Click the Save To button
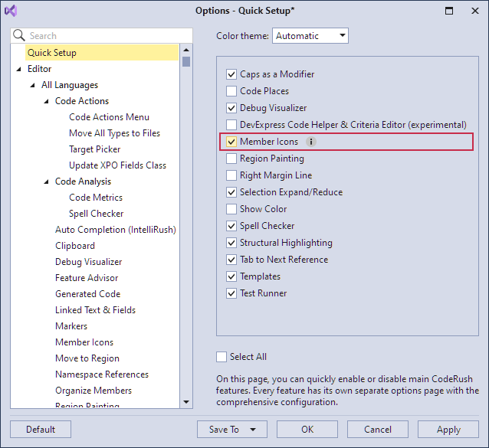This screenshot has height=448, width=489. click(x=232, y=430)
